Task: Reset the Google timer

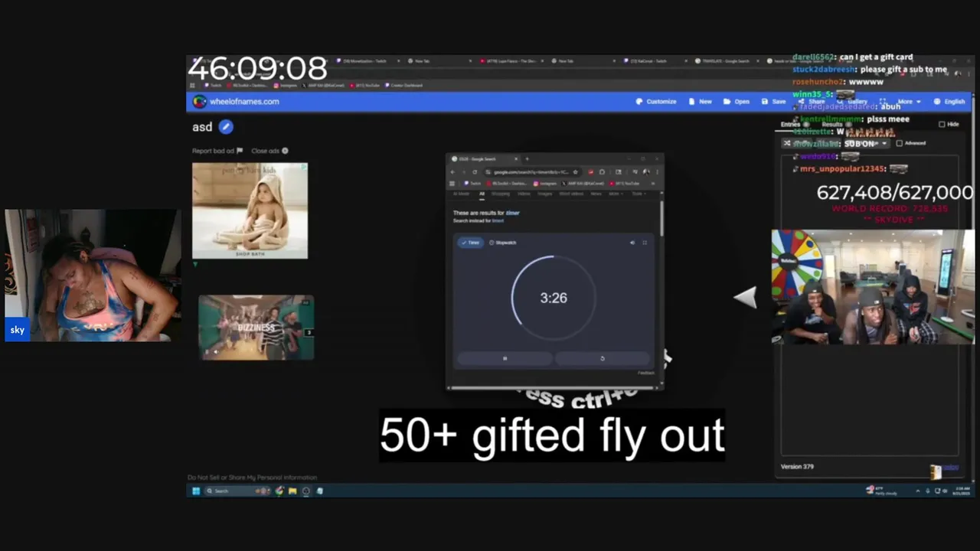Action: pyautogui.click(x=602, y=358)
